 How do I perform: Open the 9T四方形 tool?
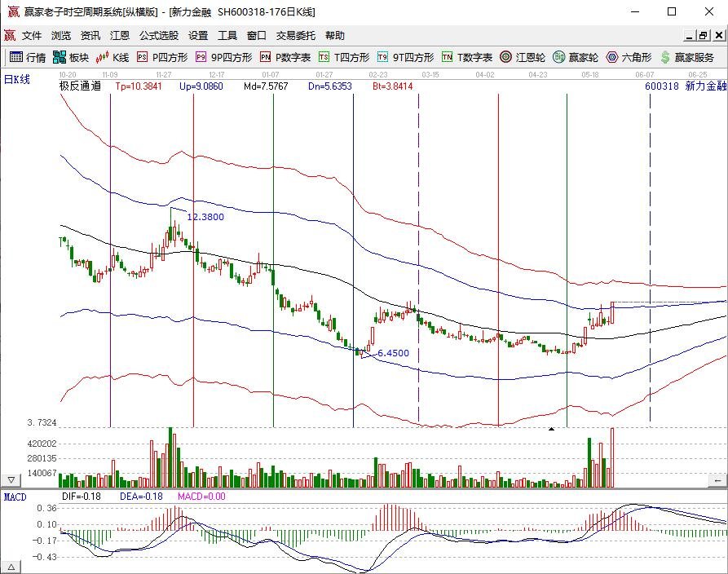click(x=405, y=57)
